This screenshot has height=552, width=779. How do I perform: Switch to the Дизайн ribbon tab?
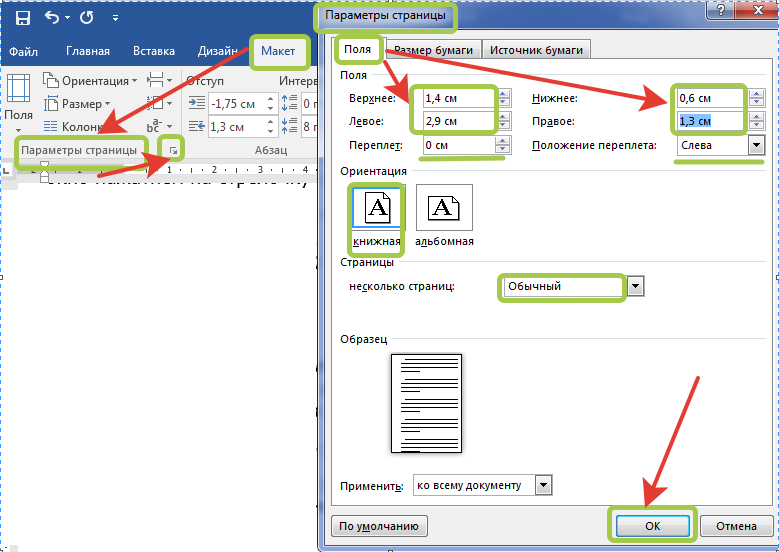pyautogui.click(x=218, y=51)
